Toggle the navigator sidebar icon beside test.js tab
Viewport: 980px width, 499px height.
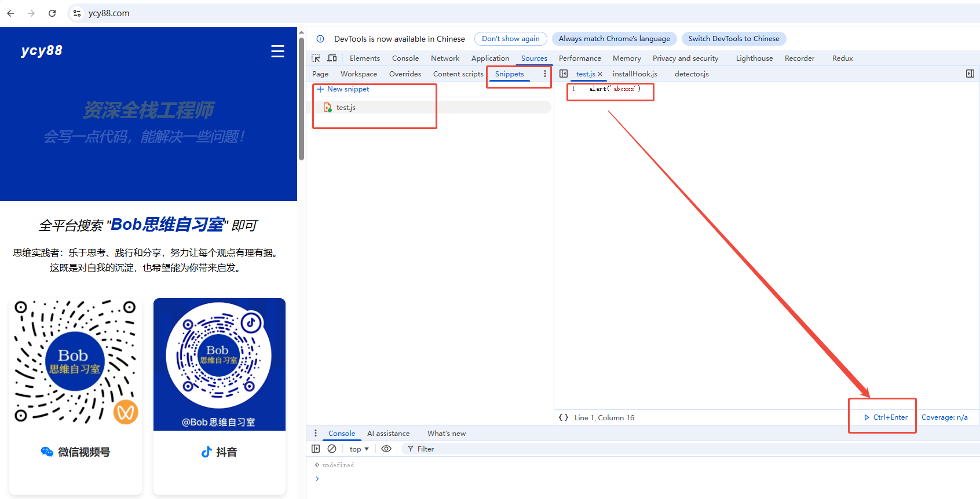coord(564,74)
